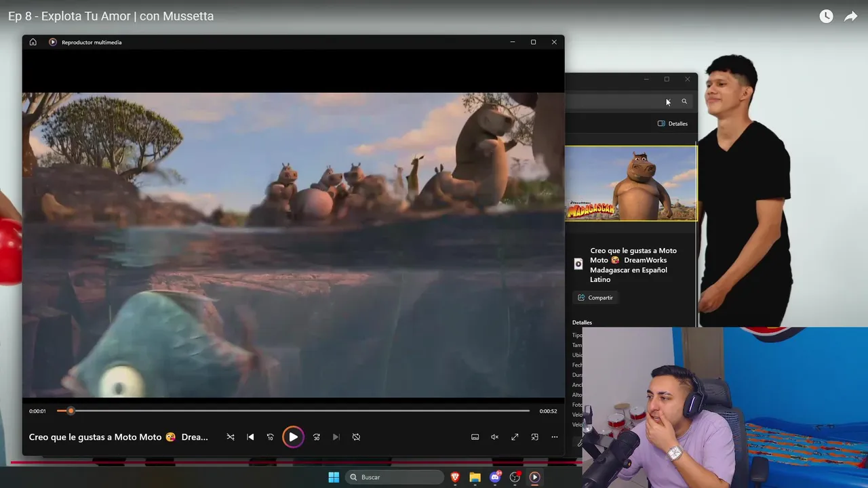
Task: Close the Reproductor multimedia window
Action: pos(554,42)
